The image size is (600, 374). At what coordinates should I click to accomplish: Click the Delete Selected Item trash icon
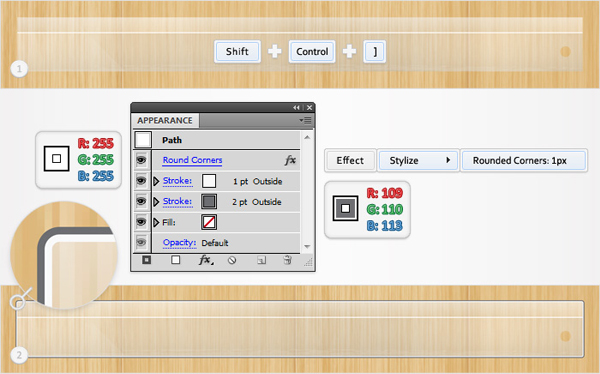pos(287,260)
